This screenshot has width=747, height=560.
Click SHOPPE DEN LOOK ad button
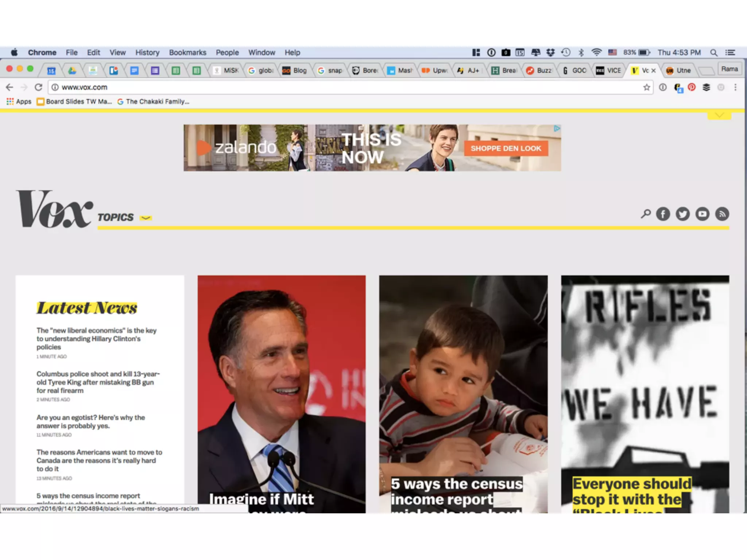coord(506,148)
